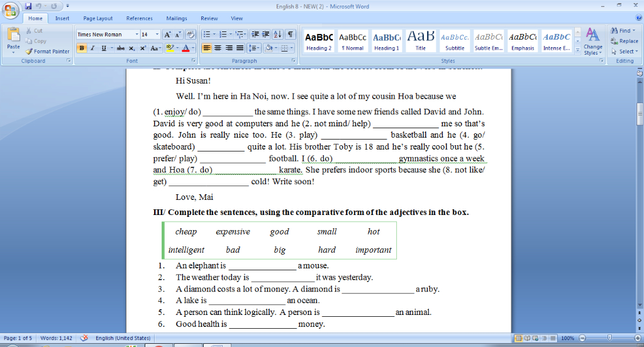644x347 pixels.
Task: Toggle Underline formatting
Action: [104, 48]
